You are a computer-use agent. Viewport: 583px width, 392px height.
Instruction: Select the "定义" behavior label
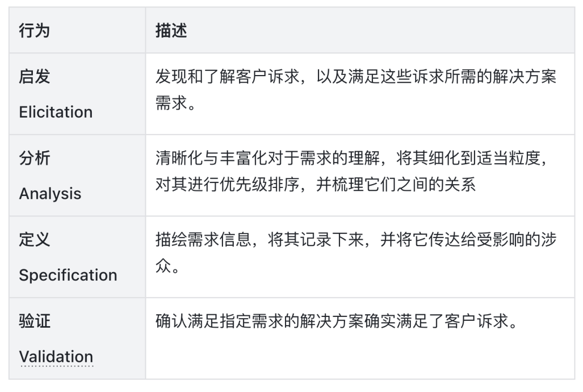click(35, 240)
